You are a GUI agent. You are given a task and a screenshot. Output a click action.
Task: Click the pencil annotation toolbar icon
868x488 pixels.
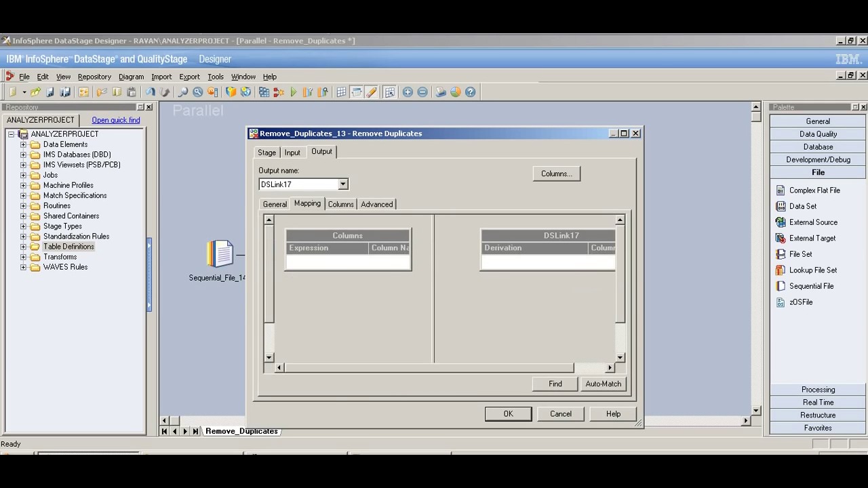point(372,92)
